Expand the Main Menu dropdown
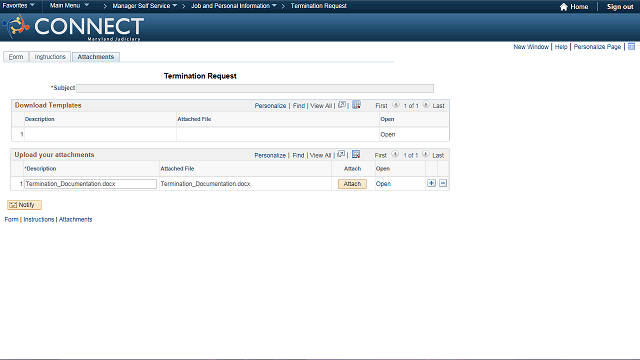 click(69, 6)
